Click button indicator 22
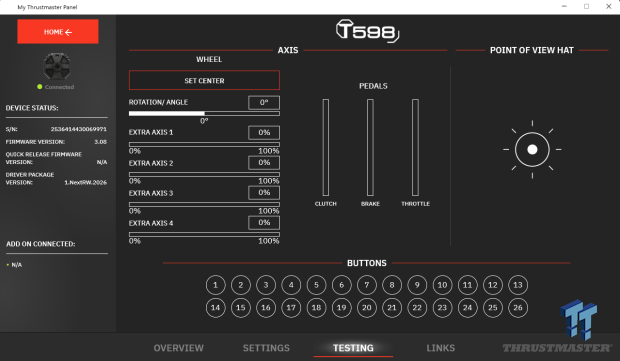 point(417,308)
